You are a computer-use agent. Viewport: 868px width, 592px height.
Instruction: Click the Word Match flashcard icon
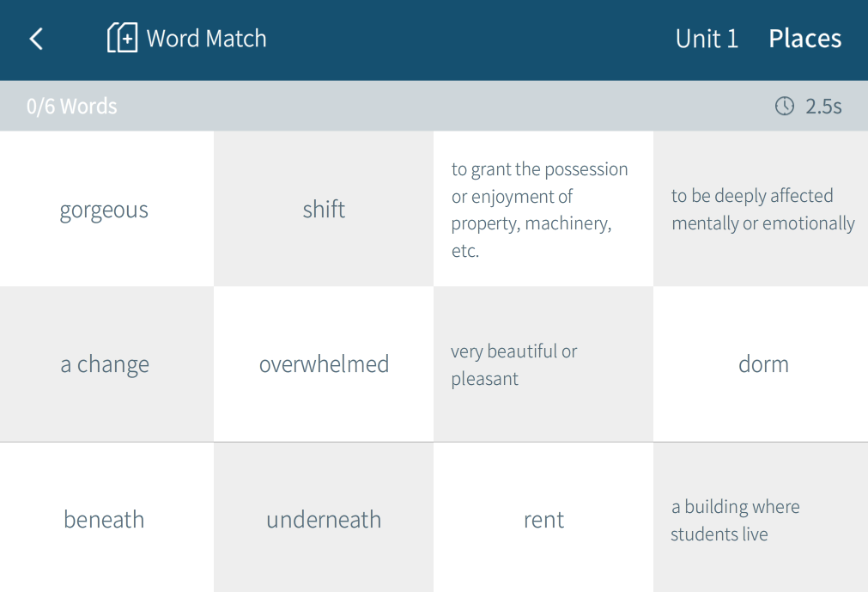click(122, 38)
